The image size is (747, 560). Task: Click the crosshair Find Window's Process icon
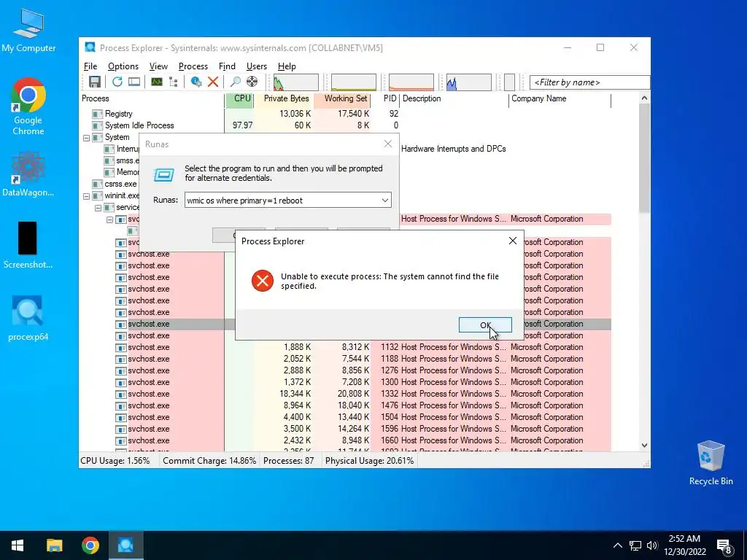click(252, 82)
